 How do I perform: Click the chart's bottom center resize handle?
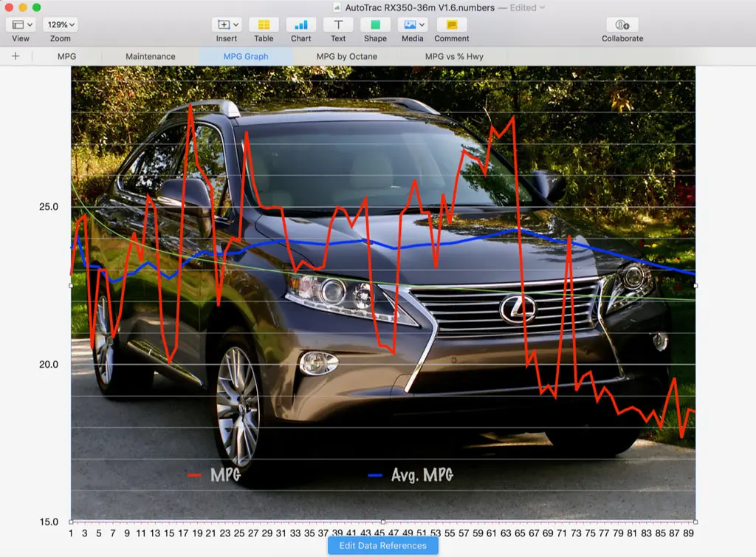tap(383, 522)
